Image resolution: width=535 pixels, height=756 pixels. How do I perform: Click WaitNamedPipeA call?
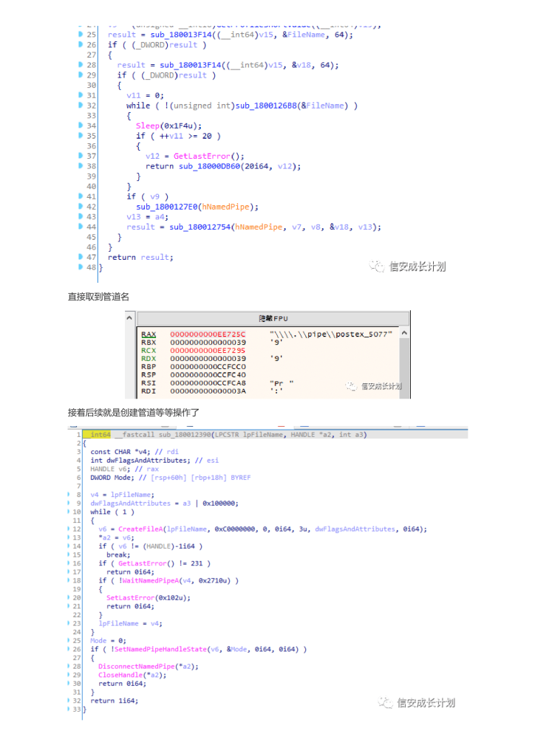click(x=149, y=580)
